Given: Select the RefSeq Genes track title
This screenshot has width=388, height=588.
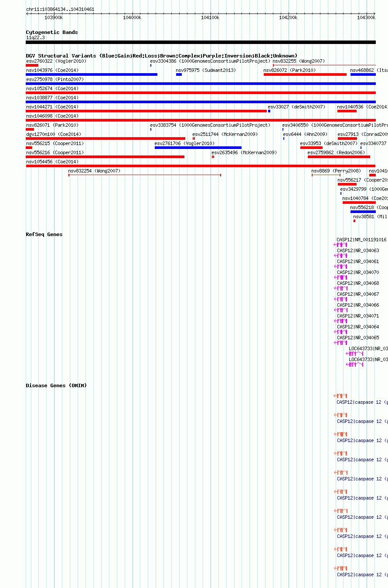Looking at the screenshot, I should [44, 234].
